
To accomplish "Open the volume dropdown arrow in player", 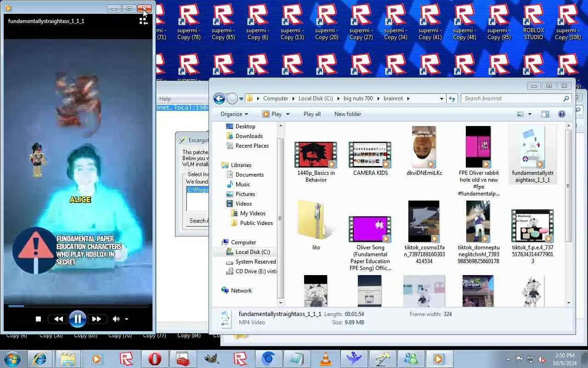I will (x=127, y=319).
